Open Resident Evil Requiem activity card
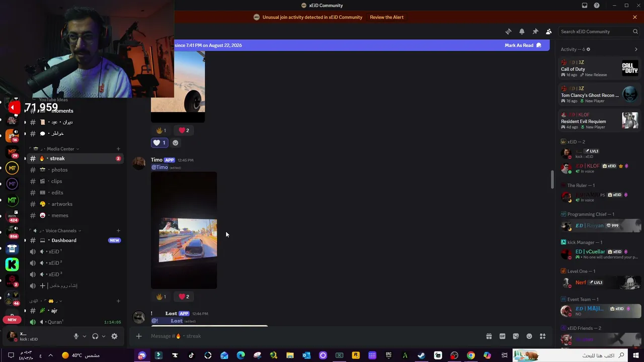 (600, 121)
